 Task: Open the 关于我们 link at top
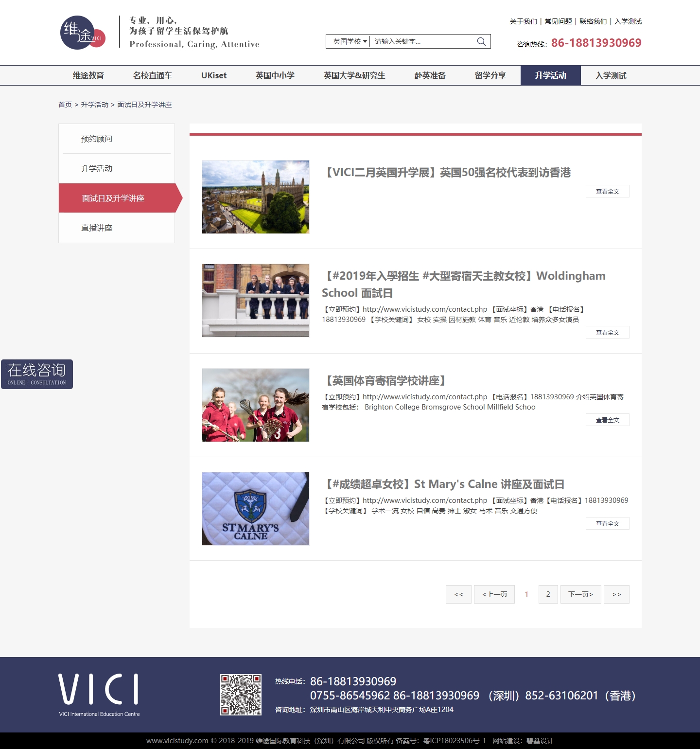523,21
